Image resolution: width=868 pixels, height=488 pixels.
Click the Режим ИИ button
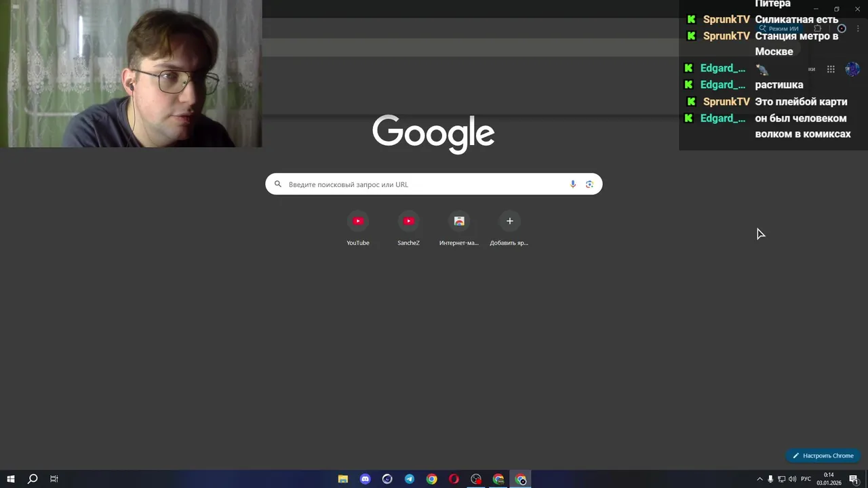[x=778, y=29]
